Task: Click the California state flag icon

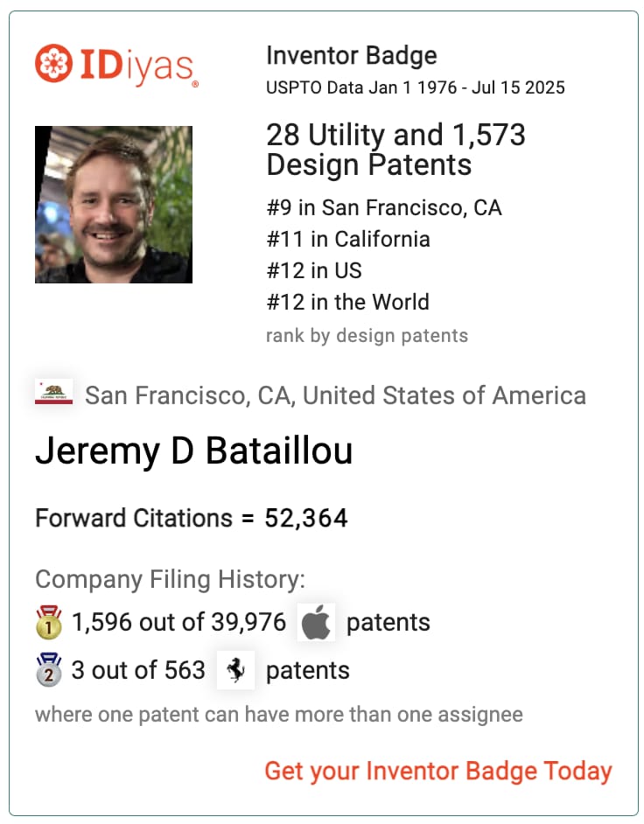Action: [53, 393]
